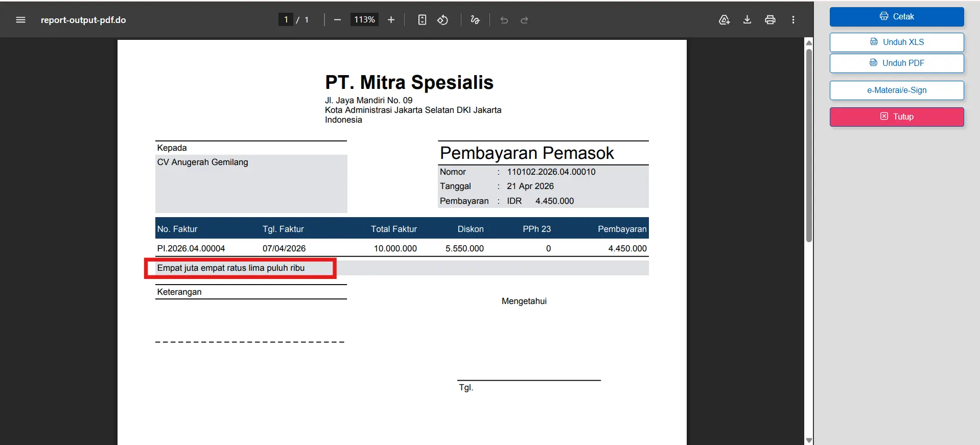
Task: Download the PDF file
Action: (x=747, y=20)
